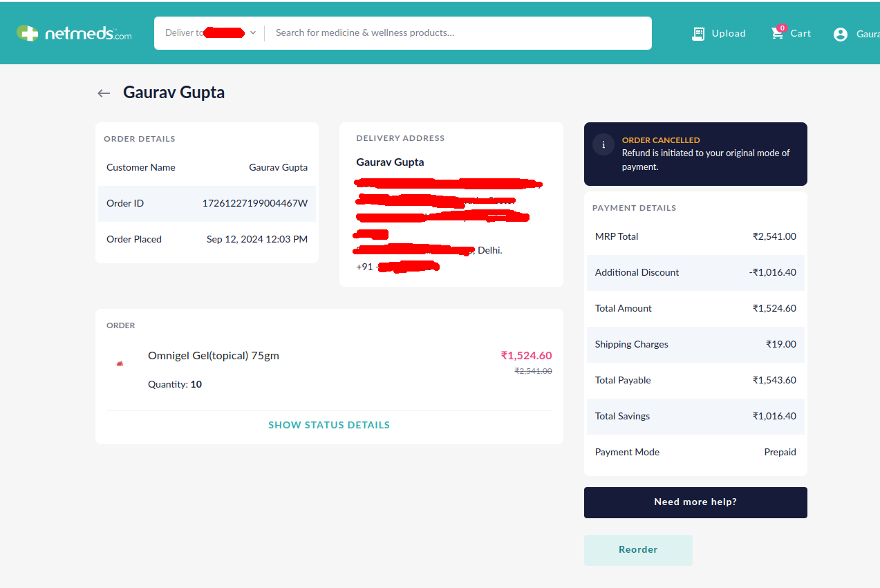Click the info icon in Order Cancelled banner
The height and width of the screenshot is (588, 880).
coord(603,144)
